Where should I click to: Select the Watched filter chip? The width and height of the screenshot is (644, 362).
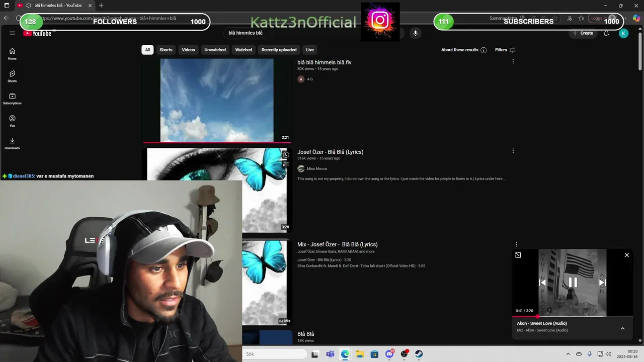tap(244, 50)
